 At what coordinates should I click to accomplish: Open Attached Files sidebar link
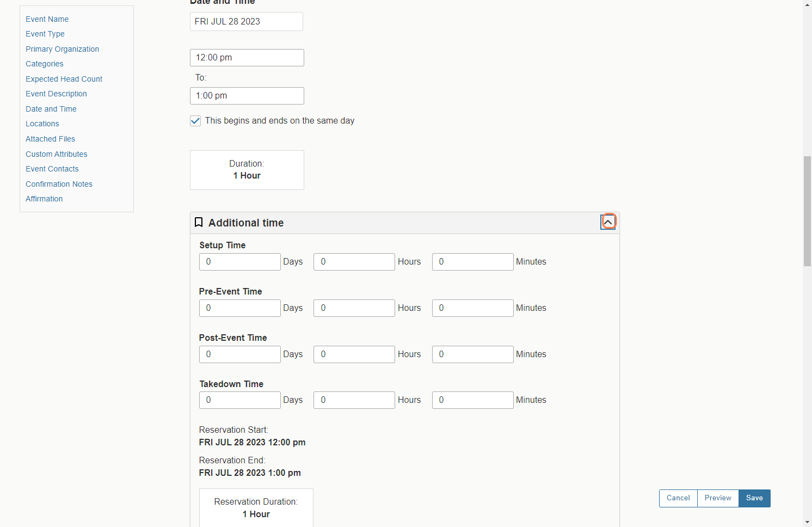(50, 139)
